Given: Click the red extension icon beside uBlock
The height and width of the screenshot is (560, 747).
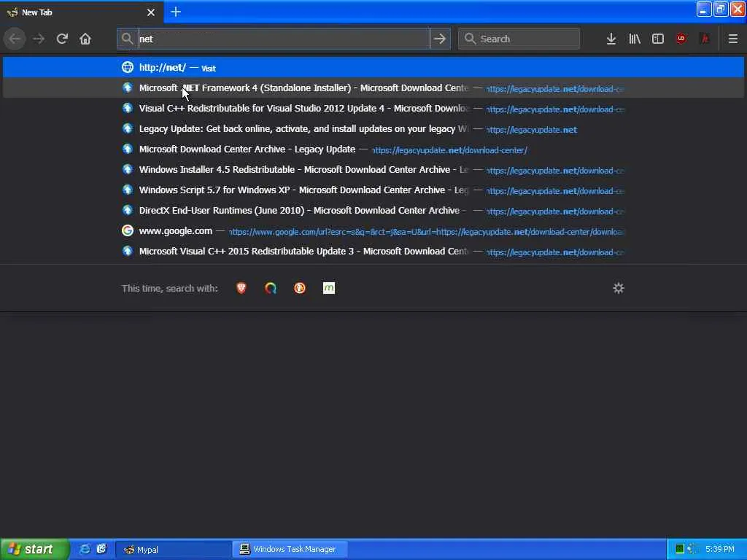Looking at the screenshot, I should 705,39.
